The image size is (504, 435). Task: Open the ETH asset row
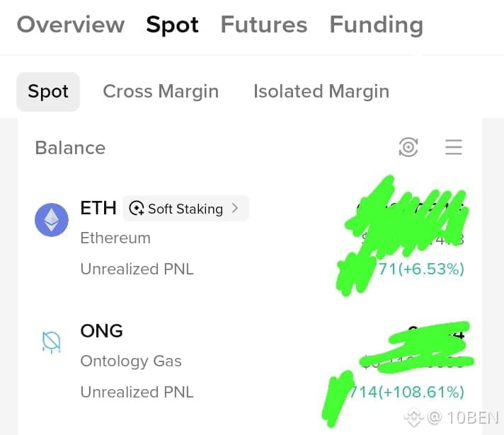[250, 238]
